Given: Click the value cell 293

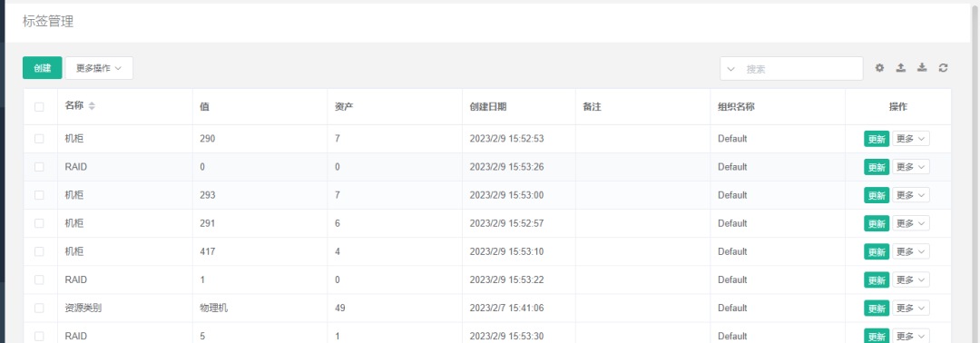Looking at the screenshot, I should pyautogui.click(x=208, y=195).
